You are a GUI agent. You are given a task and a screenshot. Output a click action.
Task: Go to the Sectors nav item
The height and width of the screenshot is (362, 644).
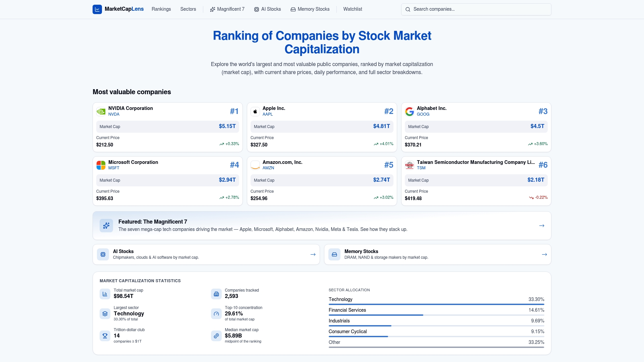[x=188, y=9]
